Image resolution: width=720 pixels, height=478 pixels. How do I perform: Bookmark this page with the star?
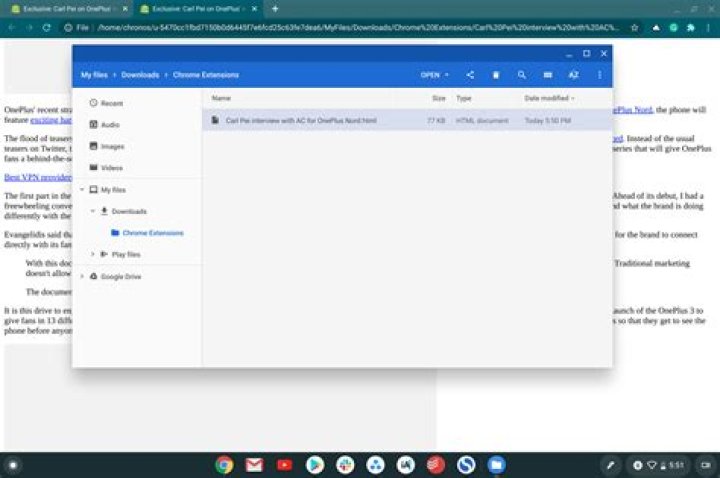point(634,28)
